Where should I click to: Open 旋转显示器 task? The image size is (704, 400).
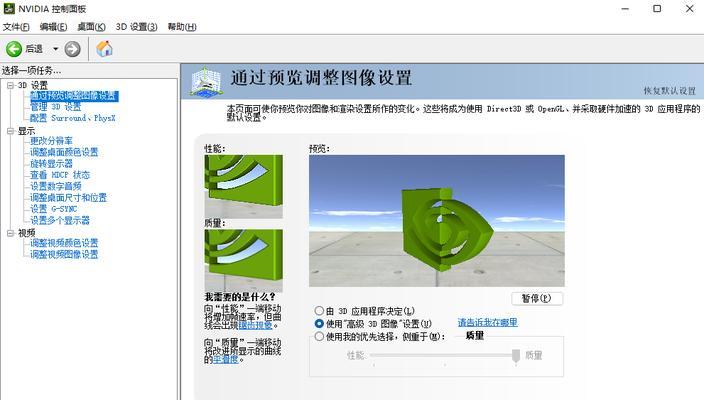click(x=51, y=163)
